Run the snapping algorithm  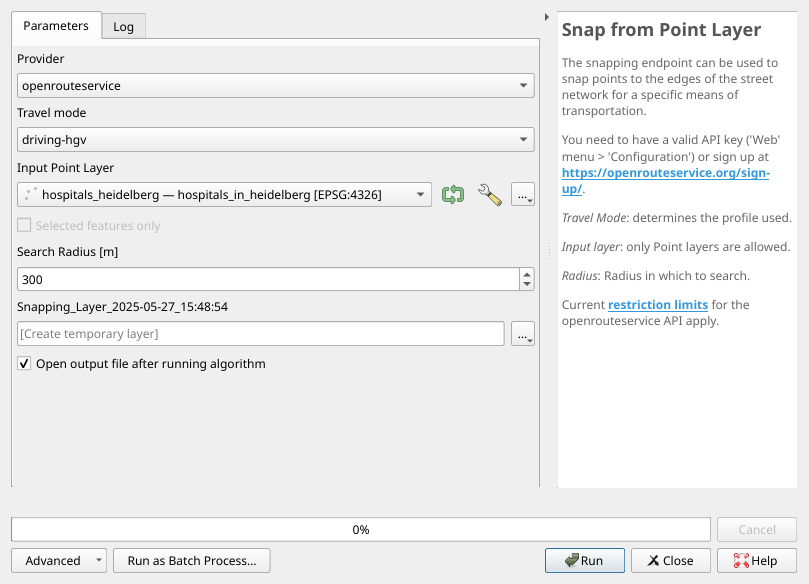point(584,561)
